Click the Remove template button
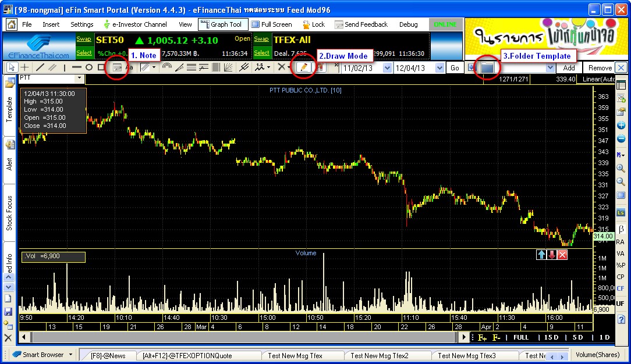 600,68
